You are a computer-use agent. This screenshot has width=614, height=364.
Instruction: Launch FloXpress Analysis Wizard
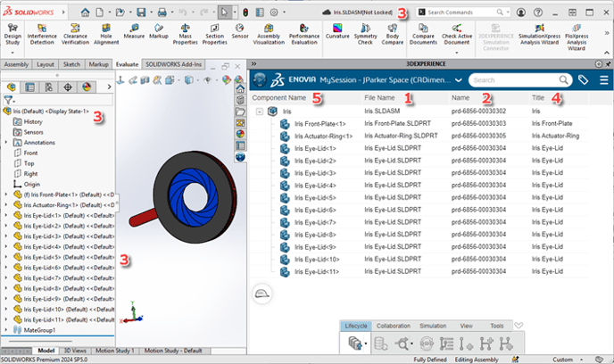pos(577,37)
